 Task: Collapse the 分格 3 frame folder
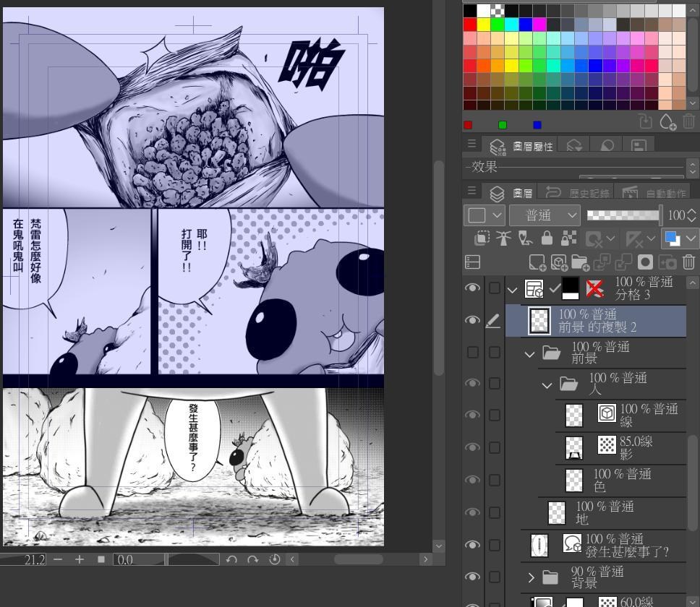pyautogui.click(x=513, y=290)
